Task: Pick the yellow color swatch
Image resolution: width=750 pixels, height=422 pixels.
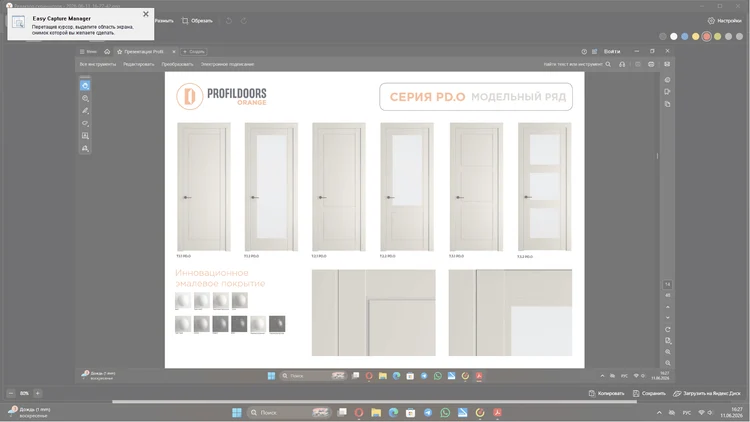Action: point(695,36)
